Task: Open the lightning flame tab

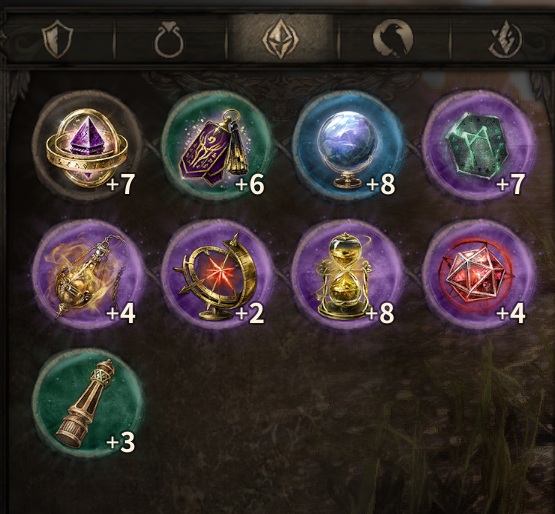Action: [505, 39]
